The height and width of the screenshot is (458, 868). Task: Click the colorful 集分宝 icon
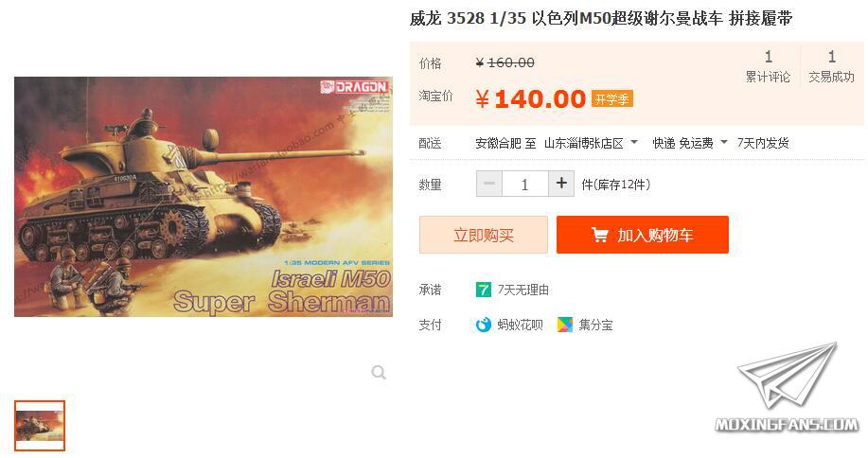[x=565, y=325]
